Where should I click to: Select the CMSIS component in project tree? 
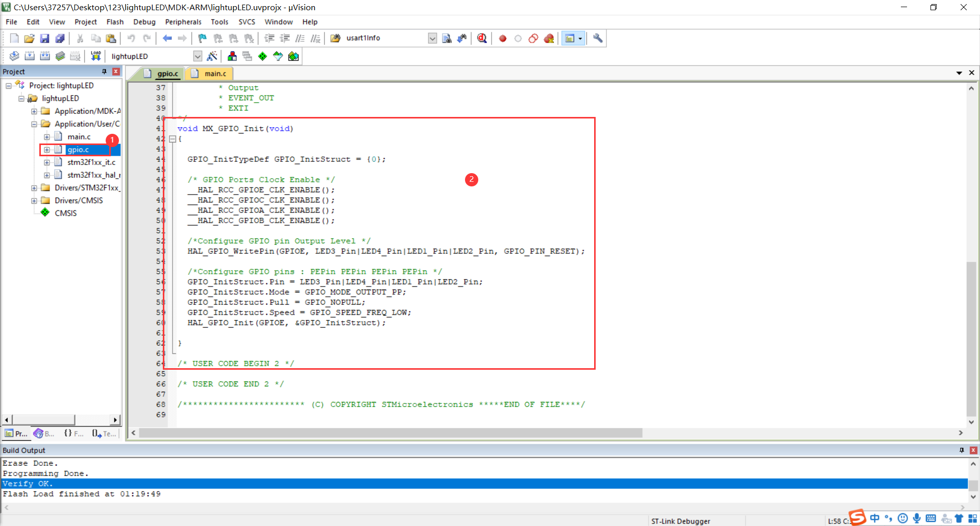pos(66,213)
